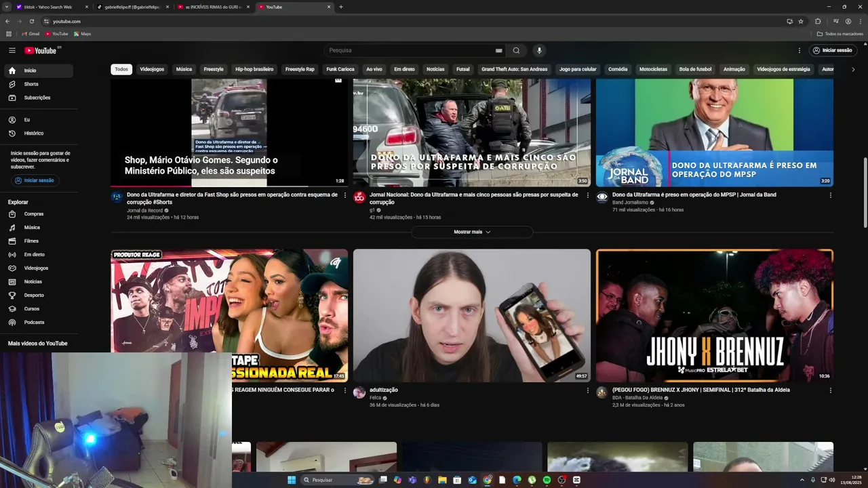Open Chrome extensions puzzle icon

[x=818, y=21]
